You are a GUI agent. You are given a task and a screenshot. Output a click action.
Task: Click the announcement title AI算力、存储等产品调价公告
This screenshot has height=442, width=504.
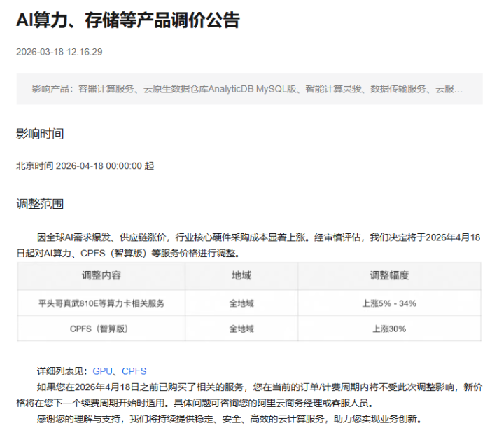pyautogui.click(x=128, y=20)
